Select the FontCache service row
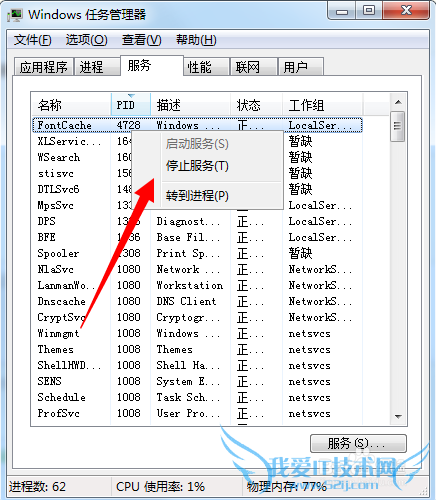Screen dimensions: 436x500 coord(197,125)
